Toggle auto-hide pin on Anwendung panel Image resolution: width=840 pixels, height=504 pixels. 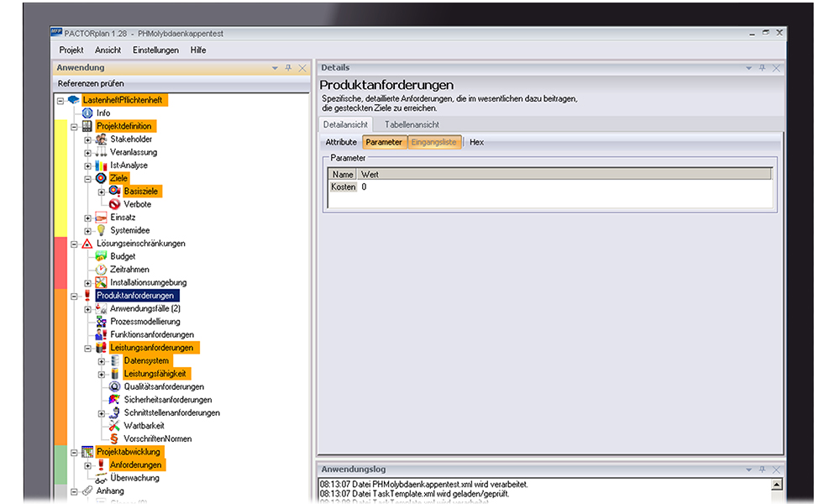pos(288,68)
